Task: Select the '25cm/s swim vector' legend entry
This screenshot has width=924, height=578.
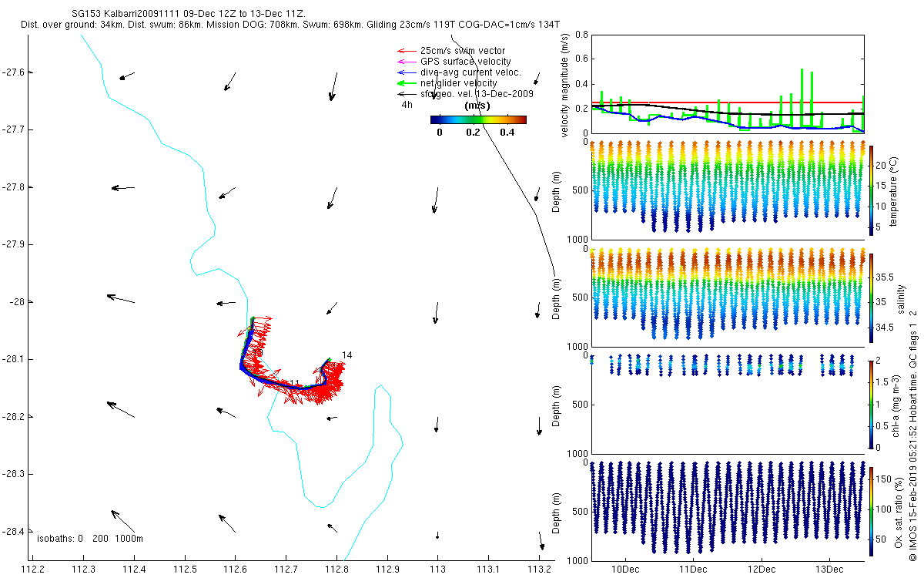Action: 462,51
